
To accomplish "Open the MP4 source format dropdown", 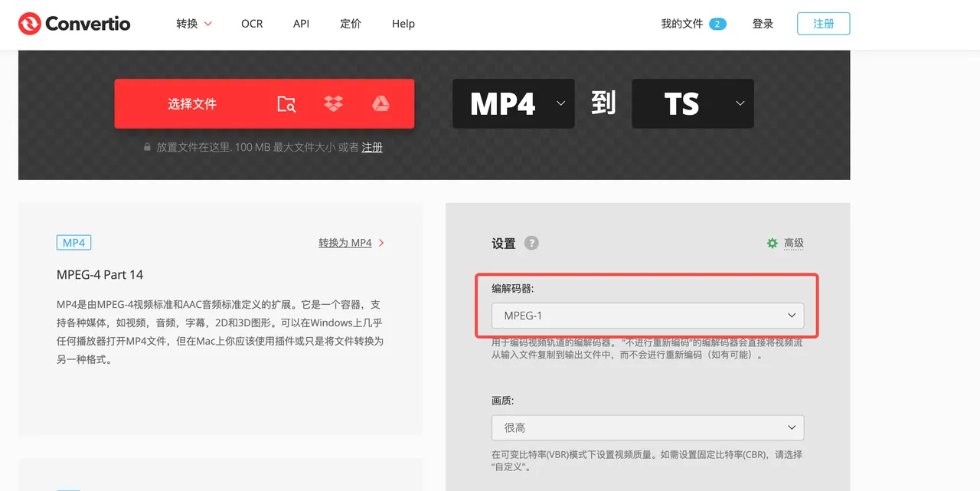I will 513,103.
